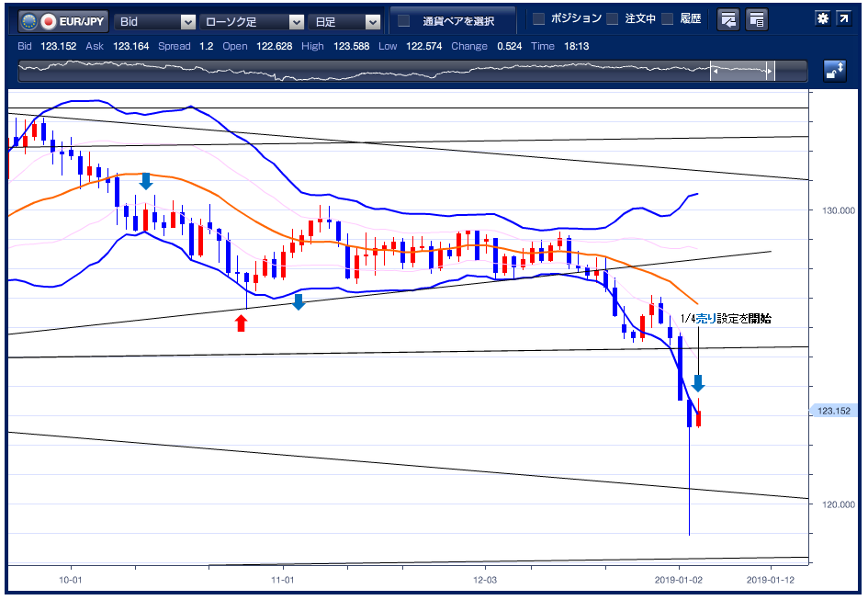Click the Change value 0.524

(509, 47)
